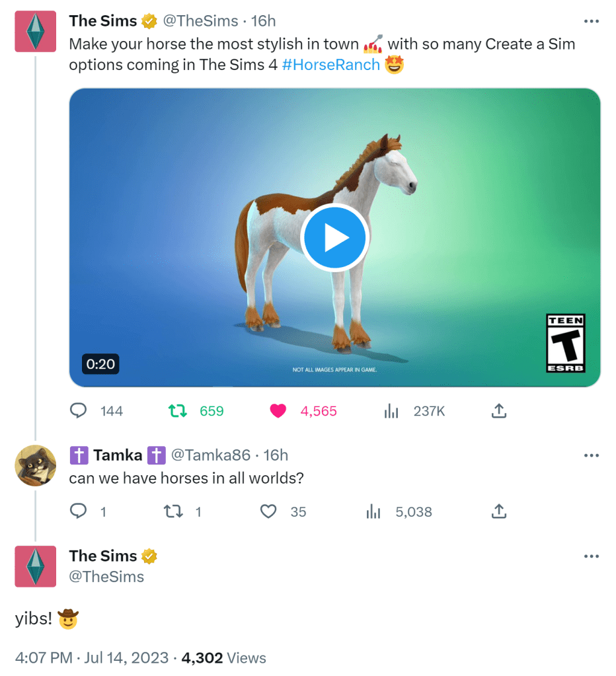The width and height of the screenshot is (616, 676).
Task: Reply to The Sims horse tweet
Action: coord(79,411)
